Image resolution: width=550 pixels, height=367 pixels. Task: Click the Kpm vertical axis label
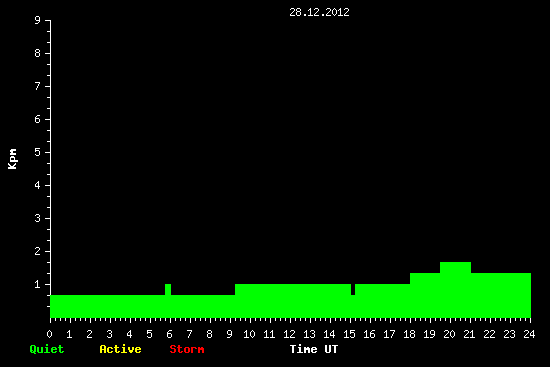tap(12, 159)
